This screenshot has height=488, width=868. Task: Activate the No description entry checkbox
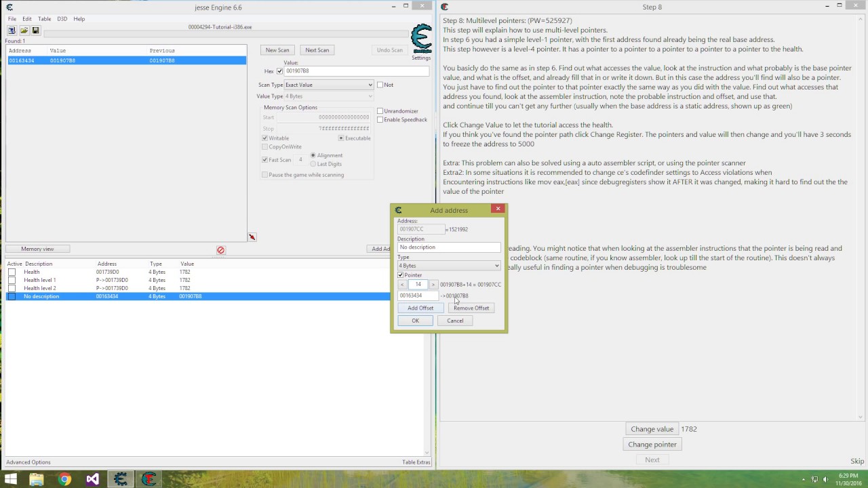point(12,296)
